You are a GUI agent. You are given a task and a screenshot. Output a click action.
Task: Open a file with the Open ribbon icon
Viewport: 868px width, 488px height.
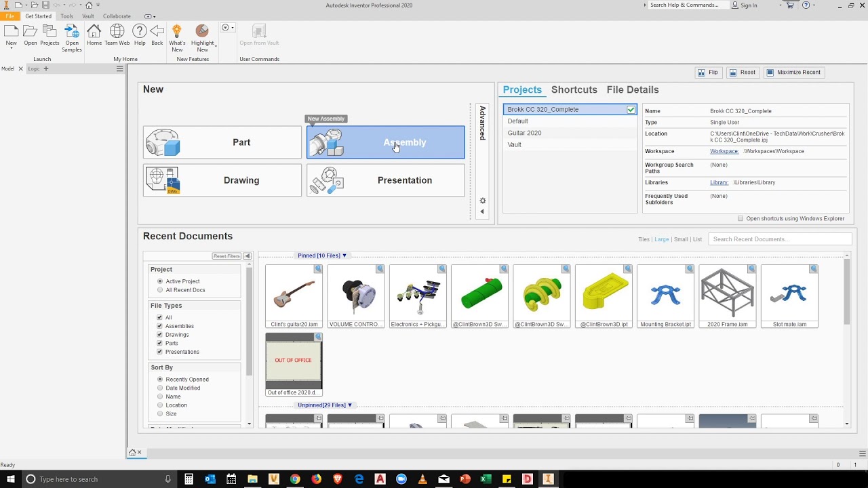pos(31,35)
